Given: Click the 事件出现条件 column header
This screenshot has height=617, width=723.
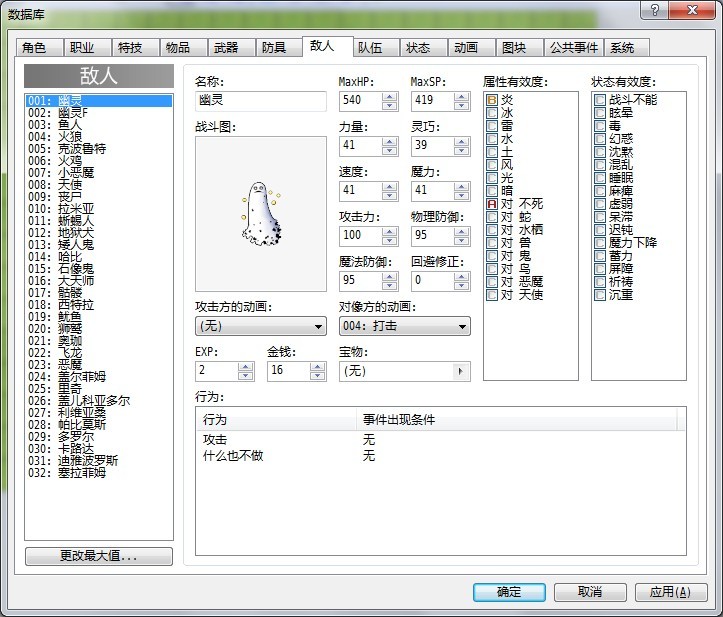Looking at the screenshot, I should tap(517, 420).
